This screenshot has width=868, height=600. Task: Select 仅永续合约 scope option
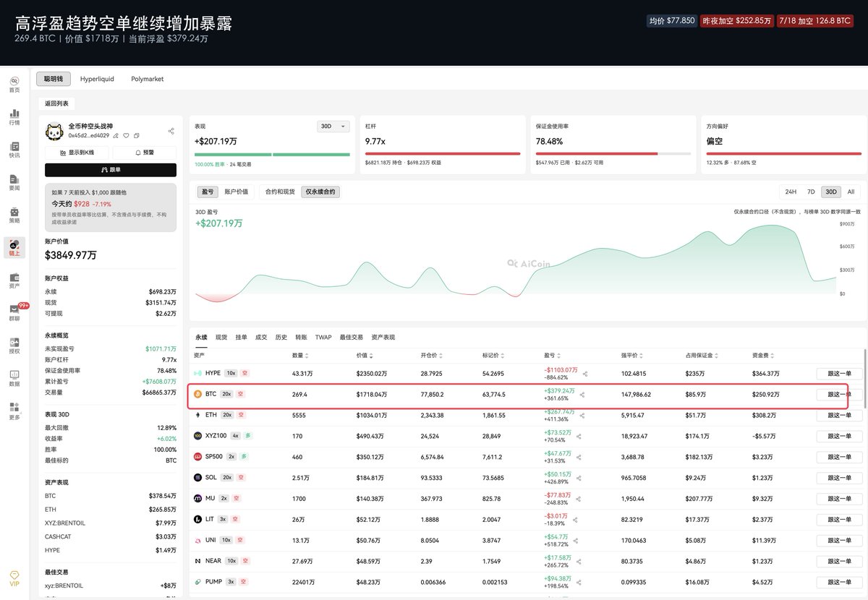click(320, 192)
